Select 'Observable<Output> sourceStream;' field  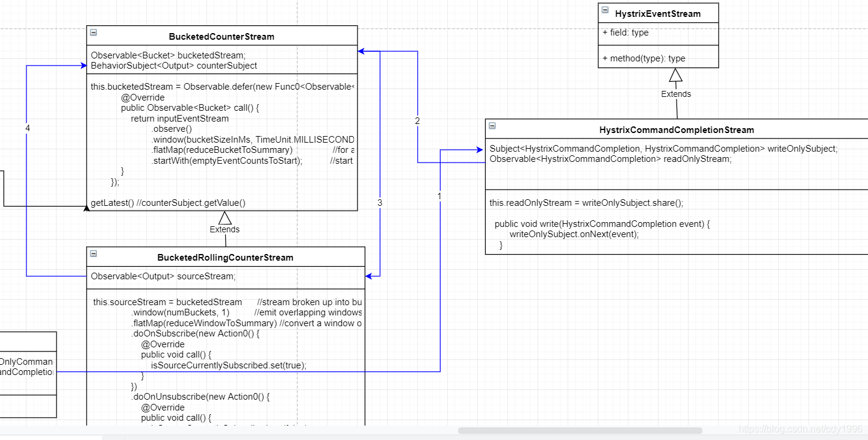click(x=163, y=276)
